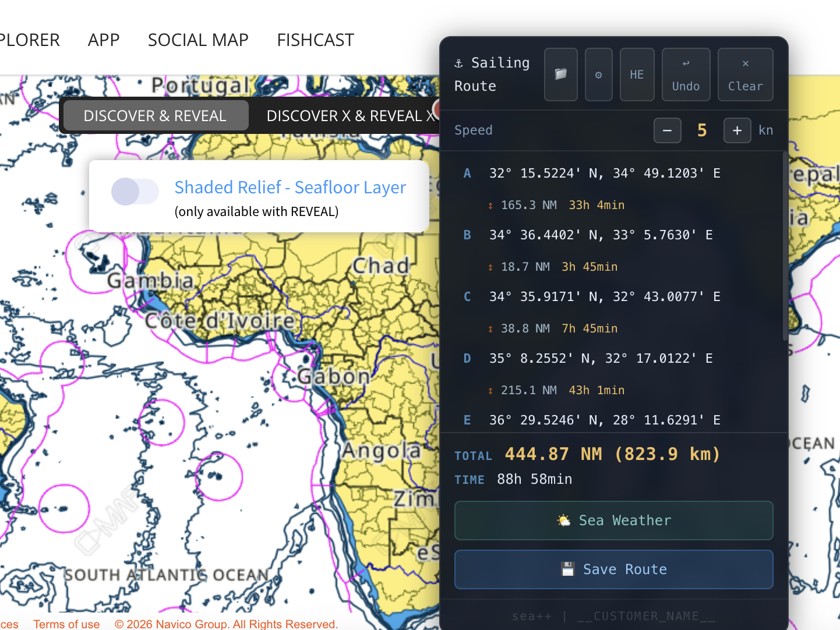The image size is (840, 630).
Task: Click the Gambia label on map
Action: [150, 281]
